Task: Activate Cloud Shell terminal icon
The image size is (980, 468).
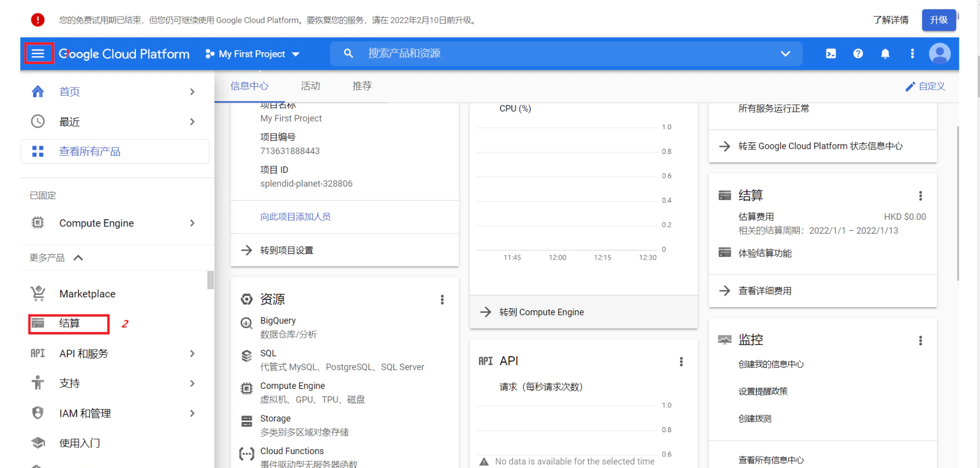Action: coord(831,54)
